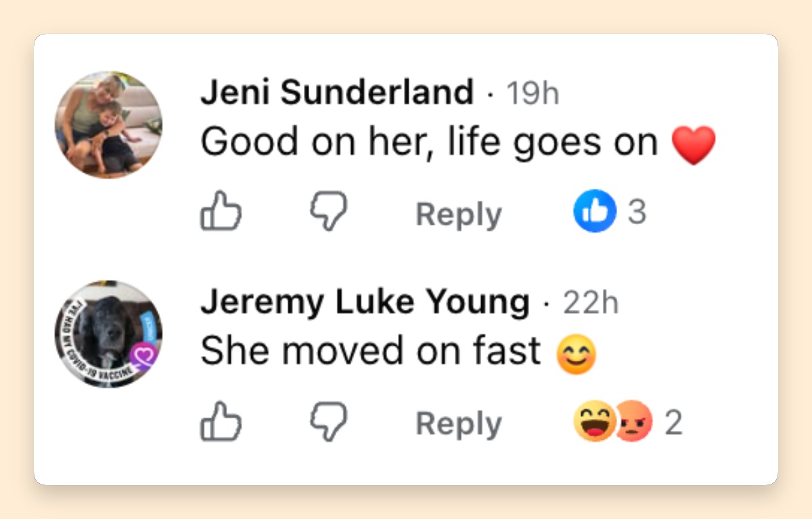Thumbs up Jeremy Luke Young's comment
This screenshot has width=812, height=519.
click(x=221, y=421)
